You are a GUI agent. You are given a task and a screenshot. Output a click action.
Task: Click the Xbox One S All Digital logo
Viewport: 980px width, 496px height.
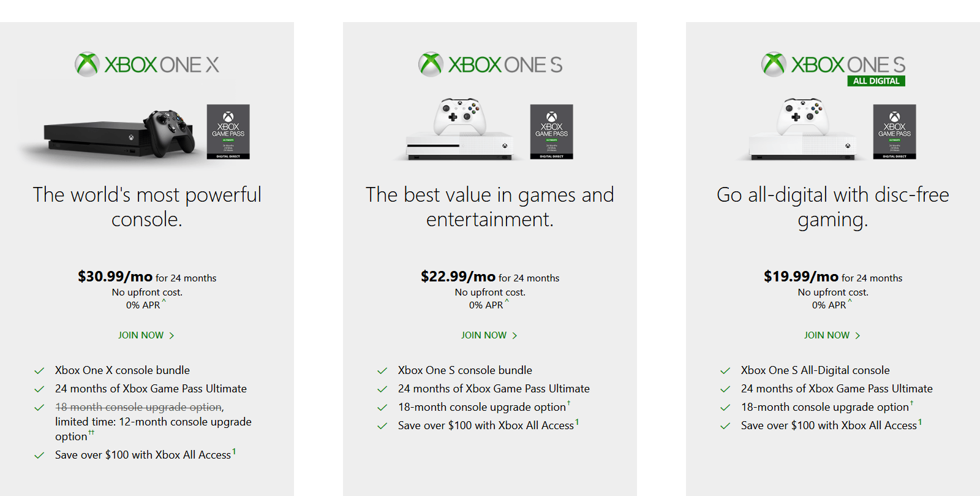pos(833,69)
